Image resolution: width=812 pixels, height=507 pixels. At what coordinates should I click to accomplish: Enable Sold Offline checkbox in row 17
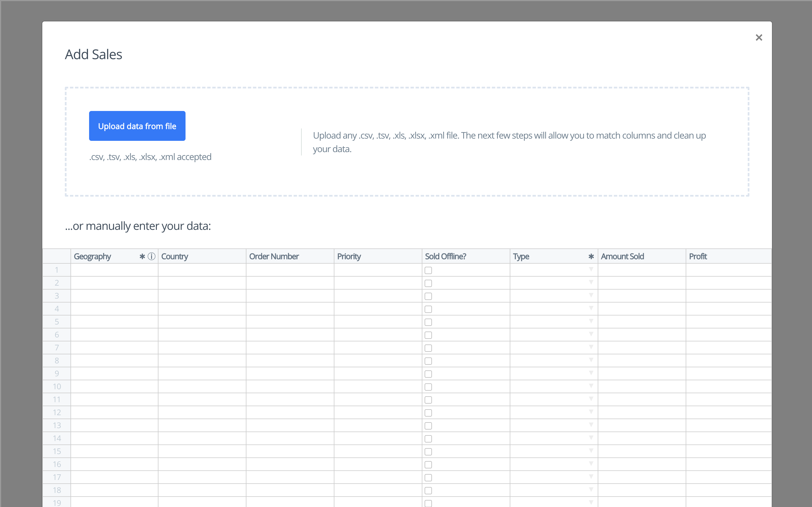(x=428, y=477)
